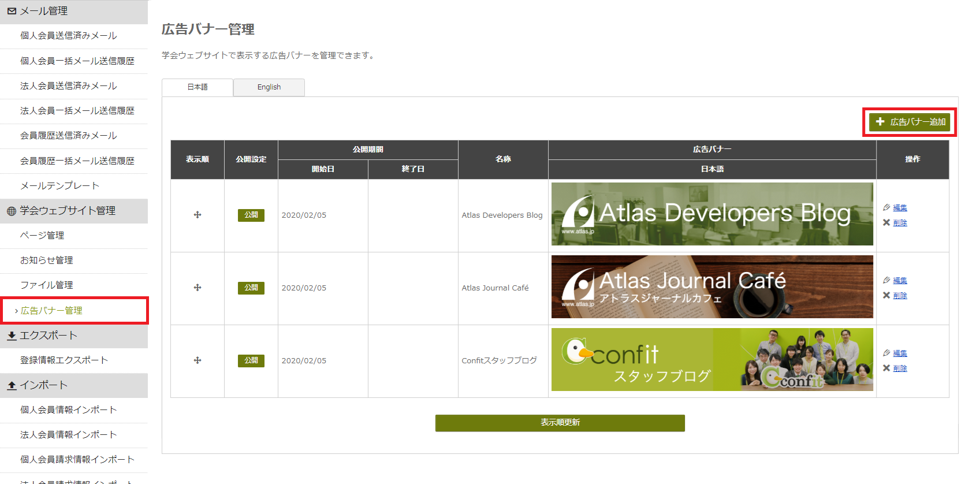Click the 公開 badge for Atlas Developers Blog

tap(251, 215)
